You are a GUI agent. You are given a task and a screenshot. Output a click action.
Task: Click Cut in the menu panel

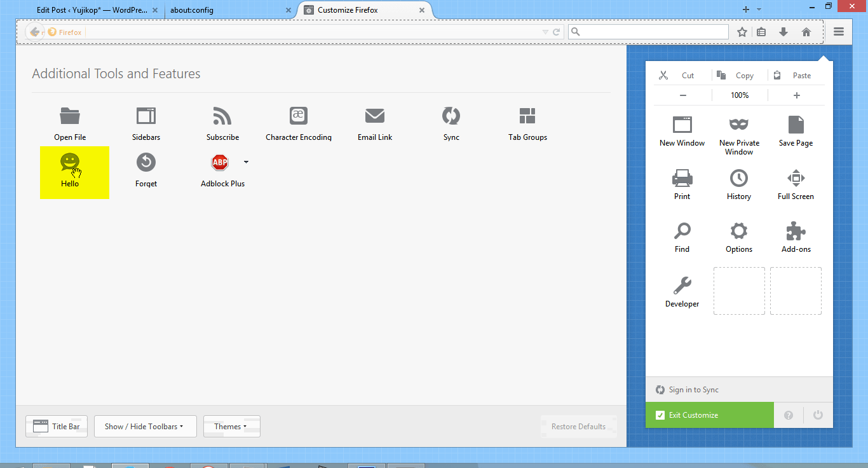point(682,75)
